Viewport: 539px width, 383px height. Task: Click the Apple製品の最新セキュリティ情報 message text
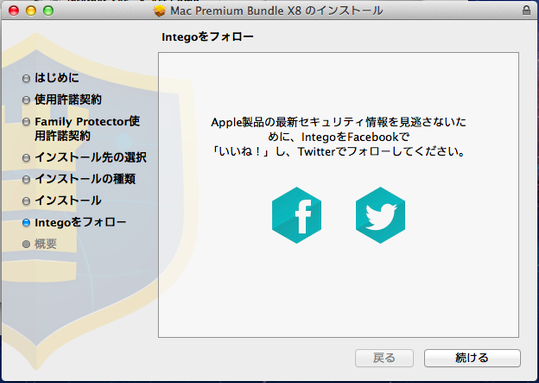pos(339,137)
